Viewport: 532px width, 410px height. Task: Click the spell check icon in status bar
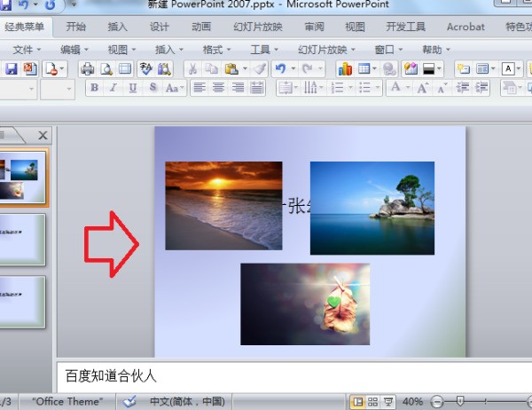(x=130, y=401)
